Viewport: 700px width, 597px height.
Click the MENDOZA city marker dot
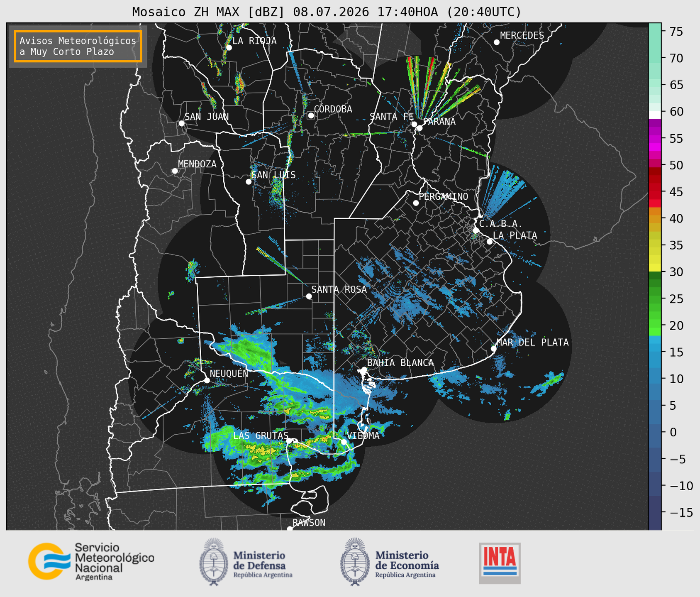pyautogui.click(x=175, y=171)
